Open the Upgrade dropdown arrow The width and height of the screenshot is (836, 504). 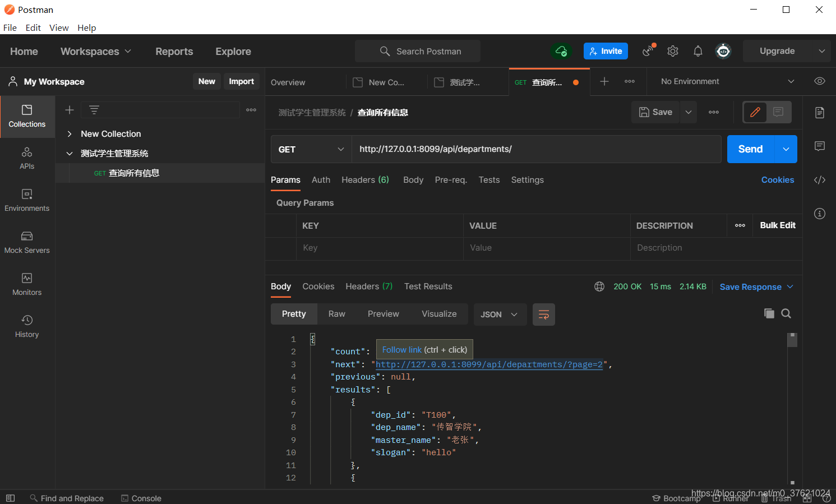[822, 51]
